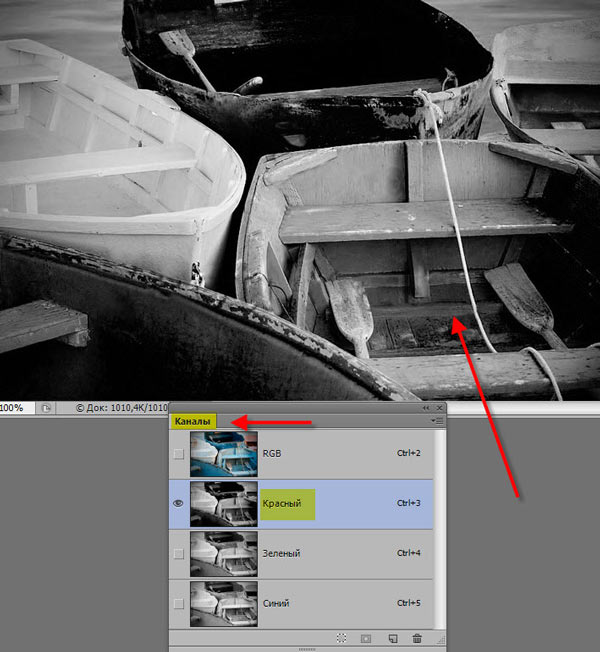Click the zoom percentage field
The image size is (600, 652).
[x=17, y=408]
